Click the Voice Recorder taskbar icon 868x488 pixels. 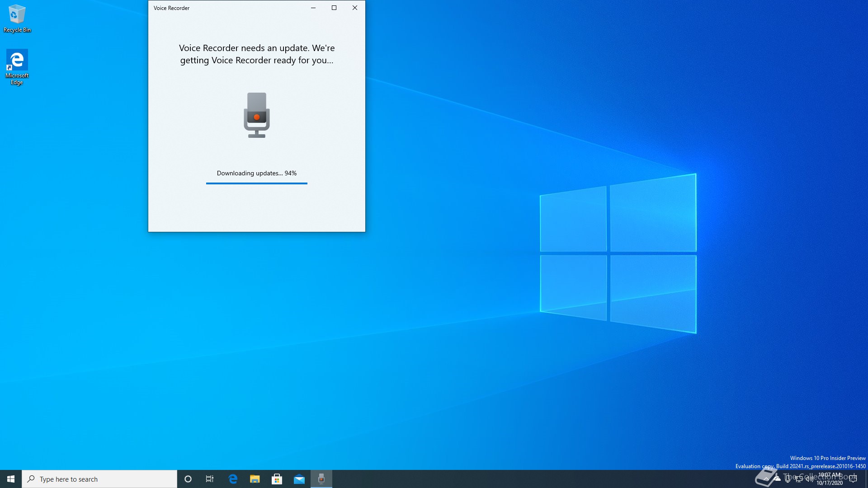point(321,479)
